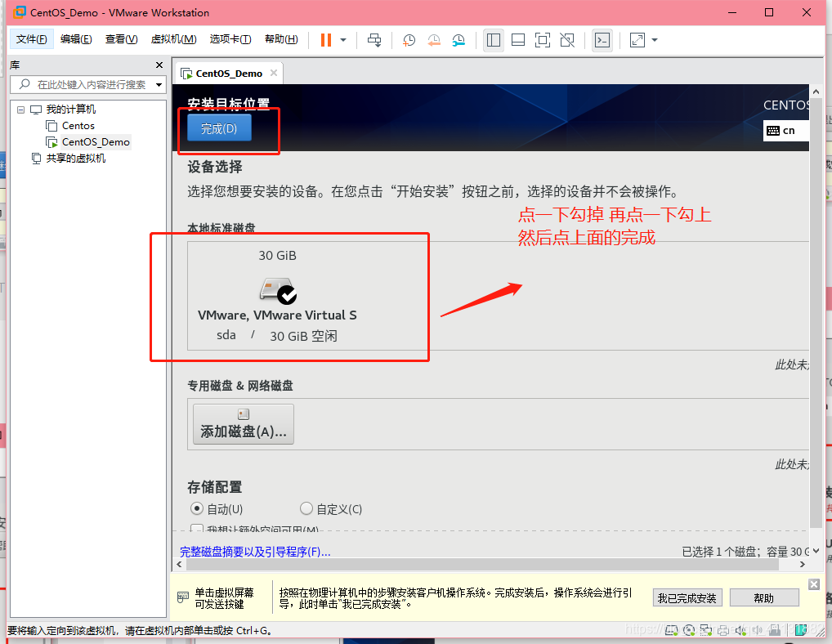The width and height of the screenshot is (832, 644).
Task: Click the hard disk status icon
Action: (671, 630)
